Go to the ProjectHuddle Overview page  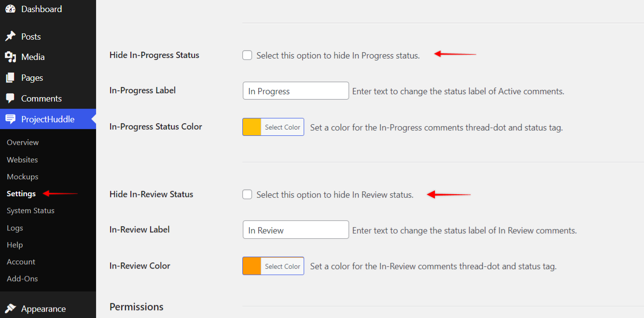point(23,143)
